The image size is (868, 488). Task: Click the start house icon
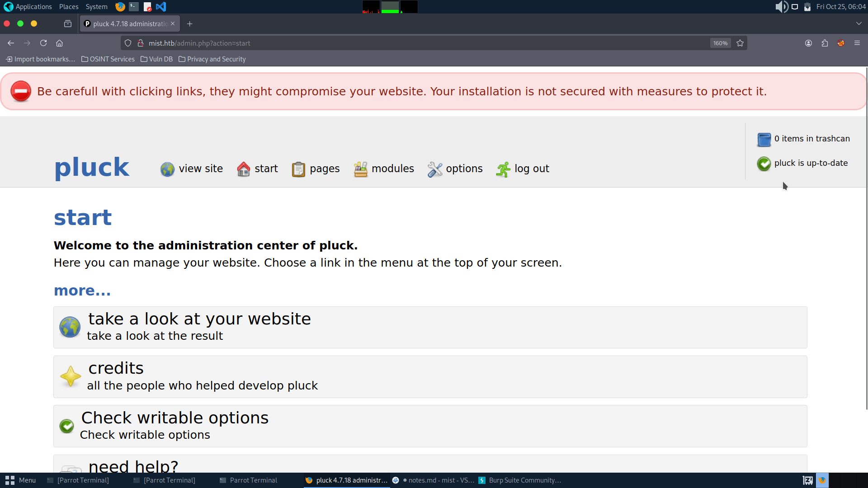tap(243, 169)
